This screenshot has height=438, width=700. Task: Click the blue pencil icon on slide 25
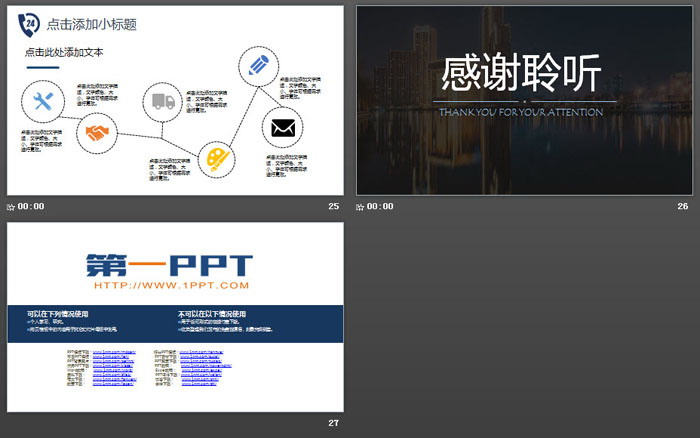[x=258, y=65]
